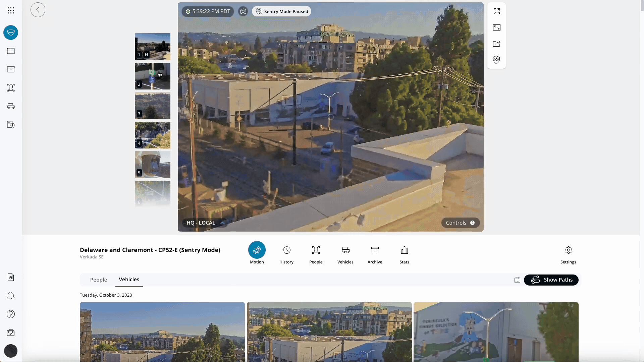Select preset thumbnail 1
The image size is (644, 362).
153,47
